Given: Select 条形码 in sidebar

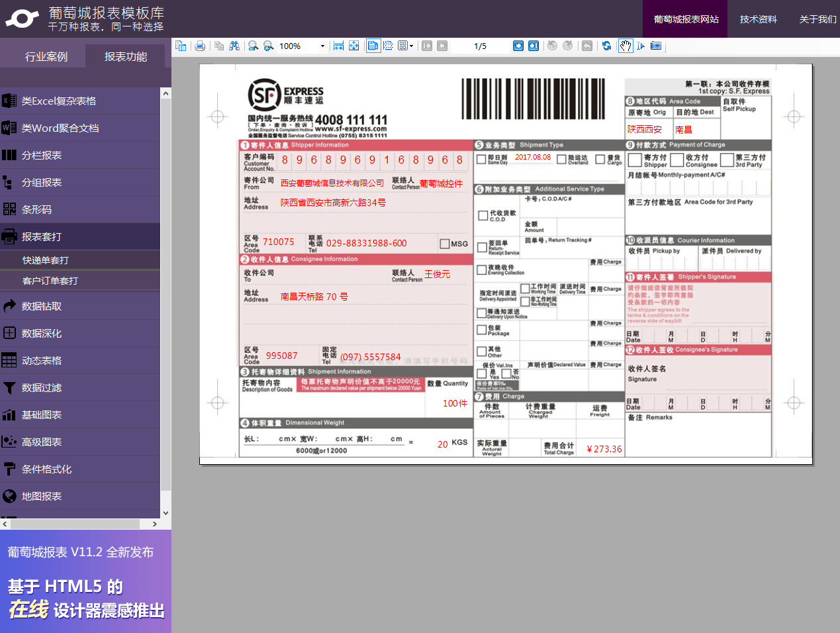Looking at the screenshot, I should (x=80, y=209).
